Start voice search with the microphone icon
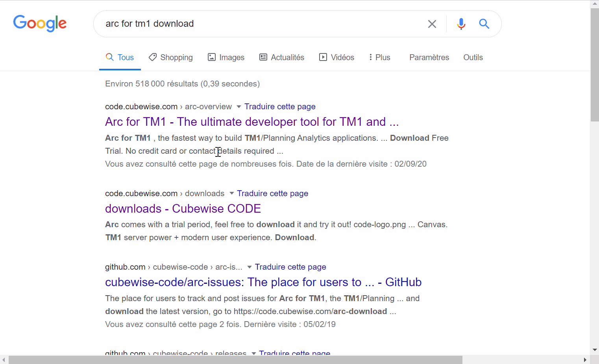Image resolution: width=599 pixels, height=364 pixels. [x=461, y=24]
